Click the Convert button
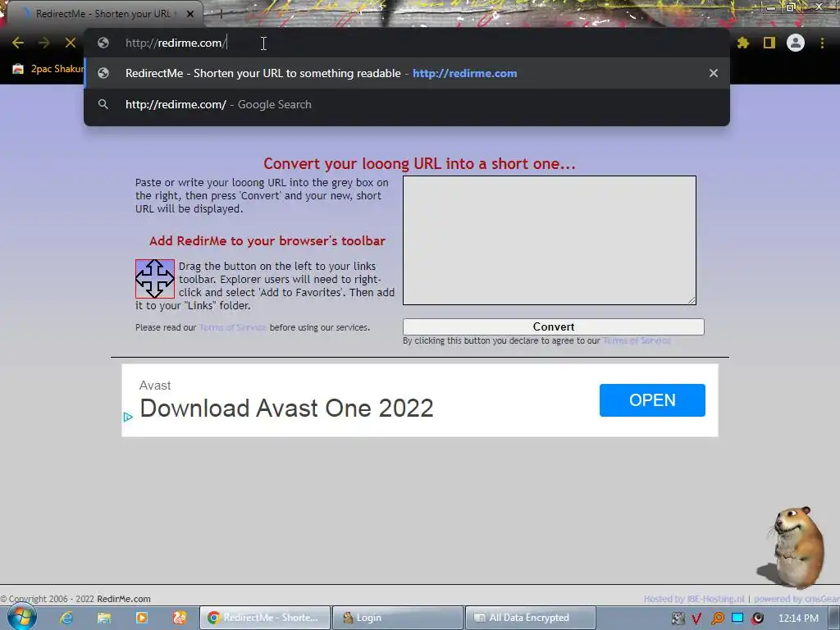Screen dimensions: 840x630 554,326
